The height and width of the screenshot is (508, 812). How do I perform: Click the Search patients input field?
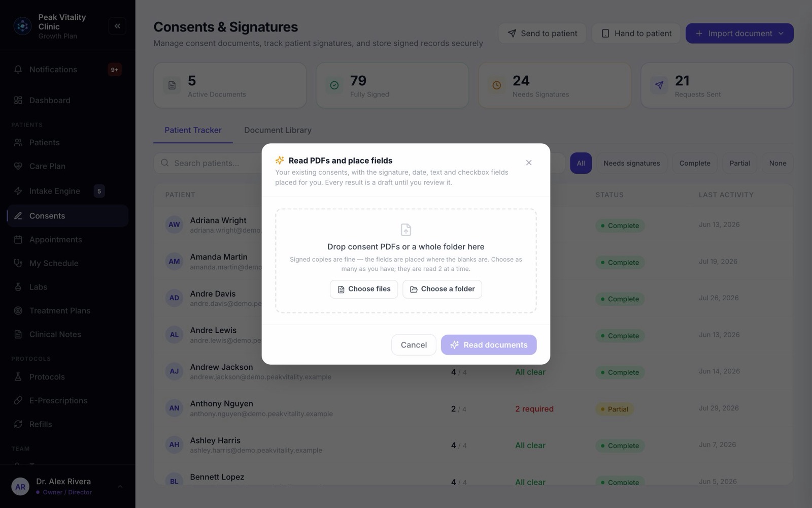pyautogui.click(x=208, y=163)
